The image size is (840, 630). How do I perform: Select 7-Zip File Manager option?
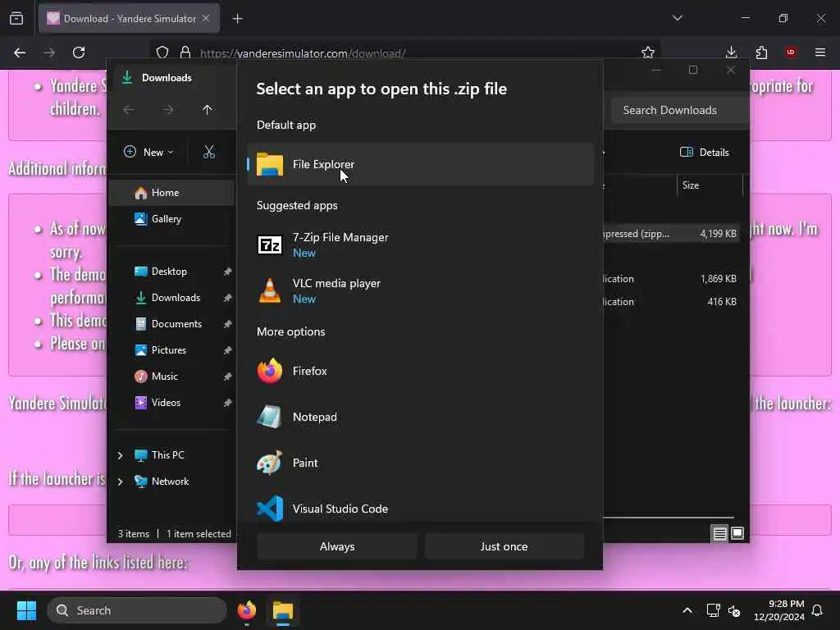pos(420,244)
